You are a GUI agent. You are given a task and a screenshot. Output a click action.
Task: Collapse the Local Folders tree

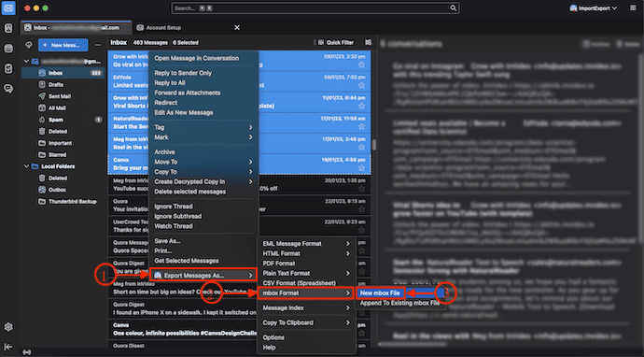(27, 166)
